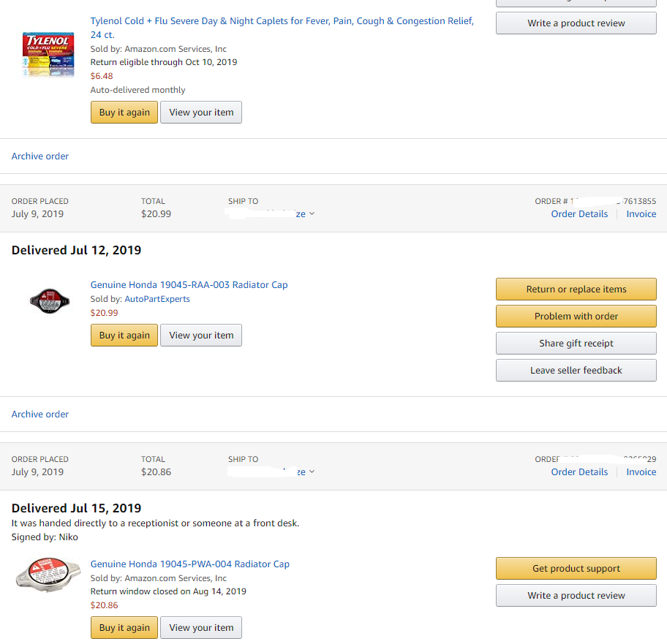The width and height of the screenshot is (667, 644).
Task: Open Order Details for $20.99 order
Action: (579, 214)
